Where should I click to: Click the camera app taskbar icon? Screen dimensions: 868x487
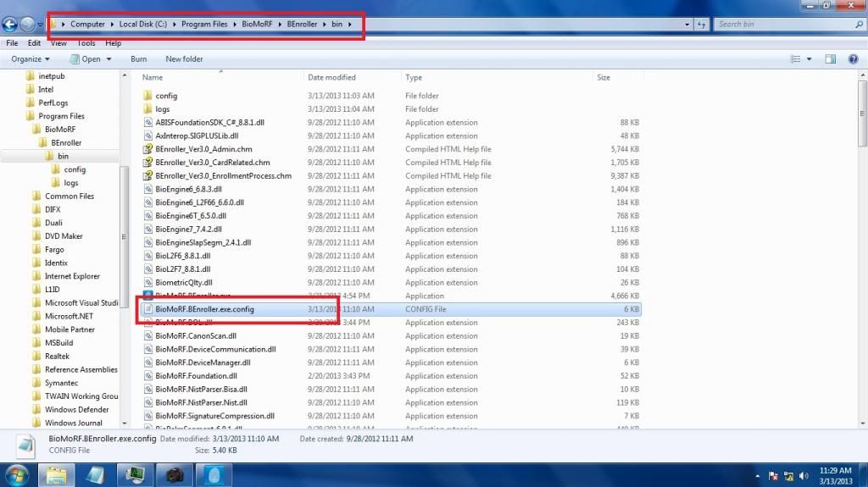pyautogui.click(x=175, y=475)
